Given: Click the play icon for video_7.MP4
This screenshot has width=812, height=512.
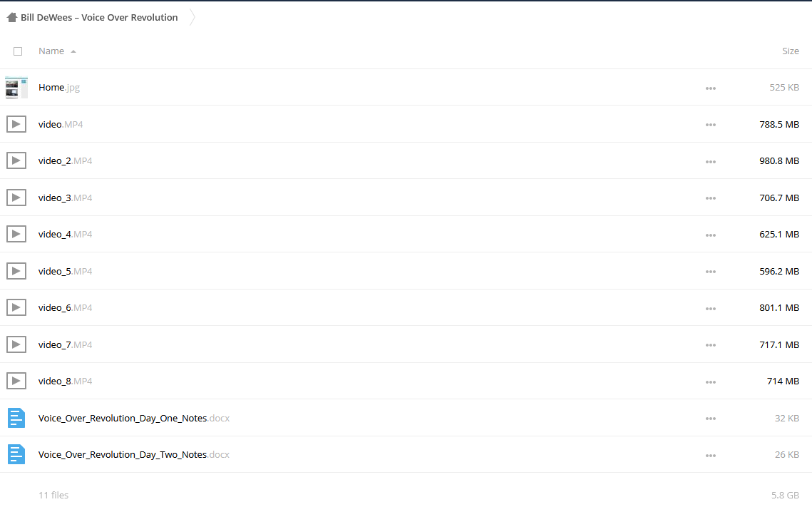Looking at the screenshot, I should click(x=16, y=344).
